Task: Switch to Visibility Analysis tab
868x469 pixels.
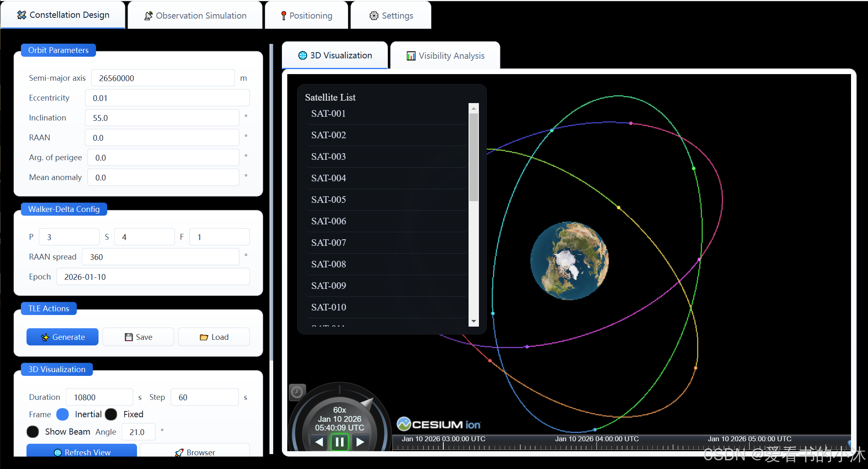Action: [445, 55]
